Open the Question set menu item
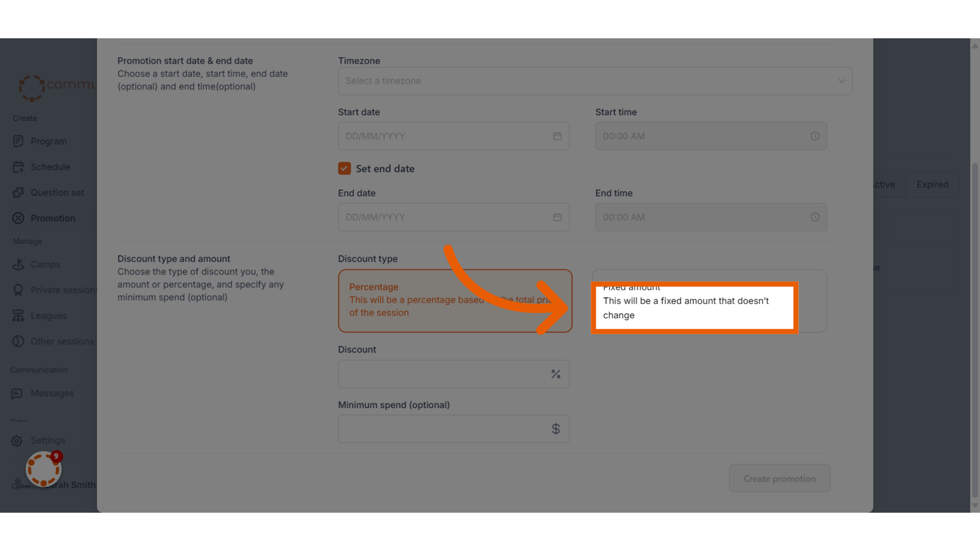This screenshot has width=980, height=551. (57, 192)
